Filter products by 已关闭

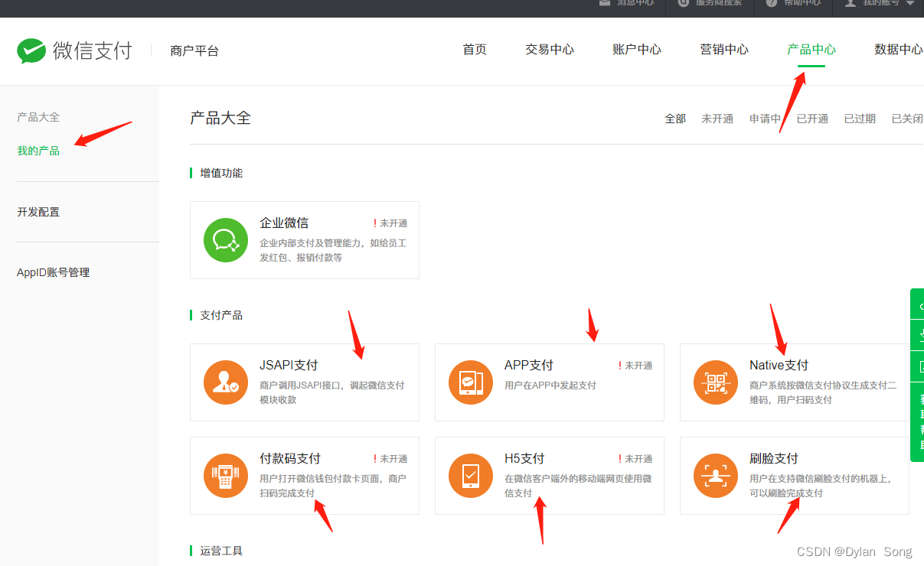click(x=907, y=119)
